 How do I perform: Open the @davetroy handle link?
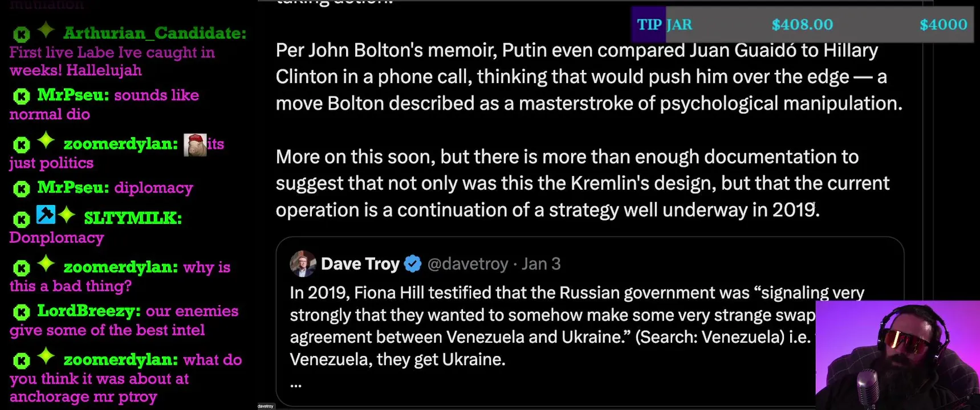pyautogui.click(x=467, y=264)
